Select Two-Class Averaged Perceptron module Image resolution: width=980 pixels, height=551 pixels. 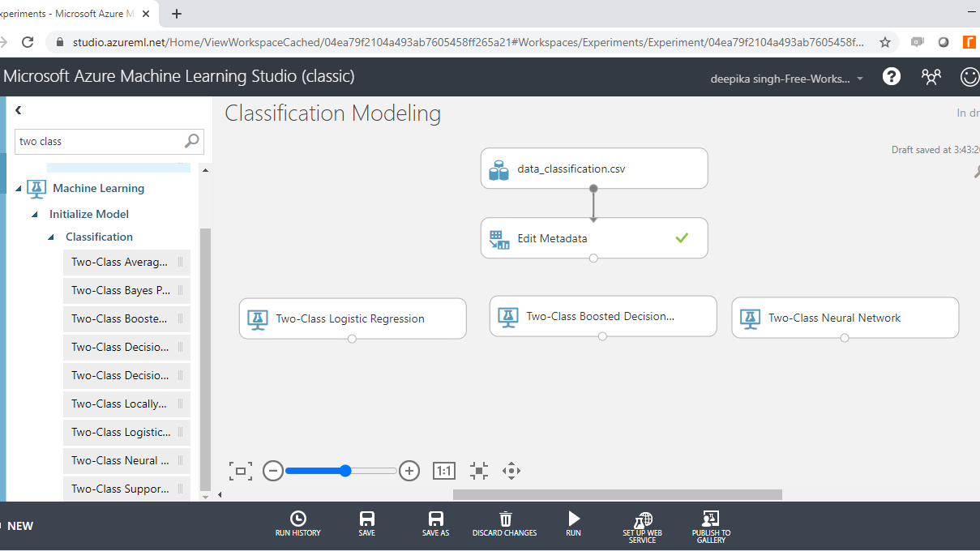(x=126, y=263)
